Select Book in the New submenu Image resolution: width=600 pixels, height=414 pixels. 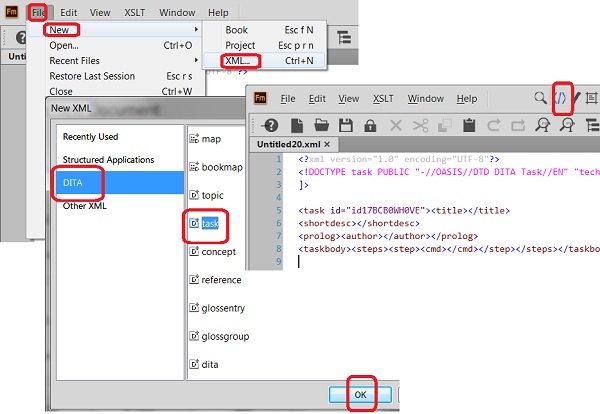236,30
